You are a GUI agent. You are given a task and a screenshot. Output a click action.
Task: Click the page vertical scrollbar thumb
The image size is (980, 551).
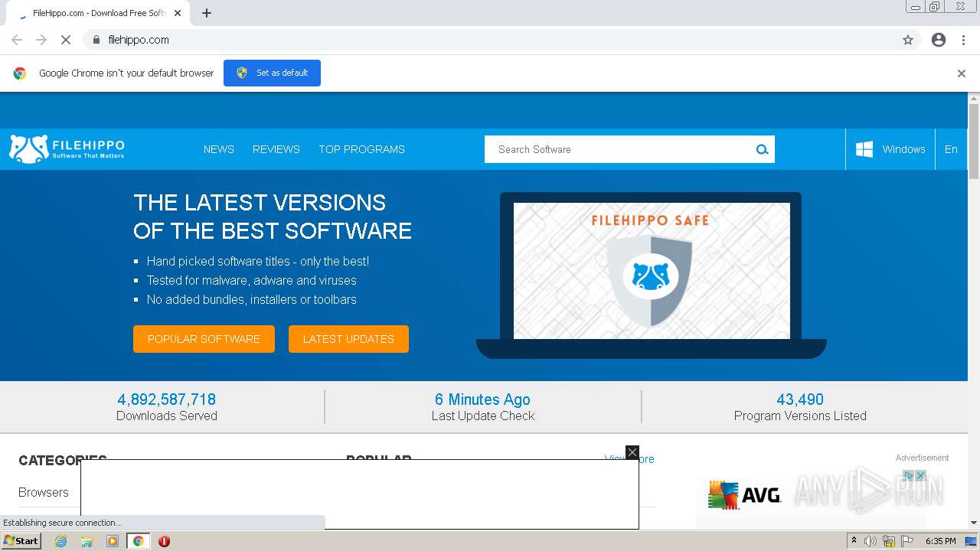(974, 142)
